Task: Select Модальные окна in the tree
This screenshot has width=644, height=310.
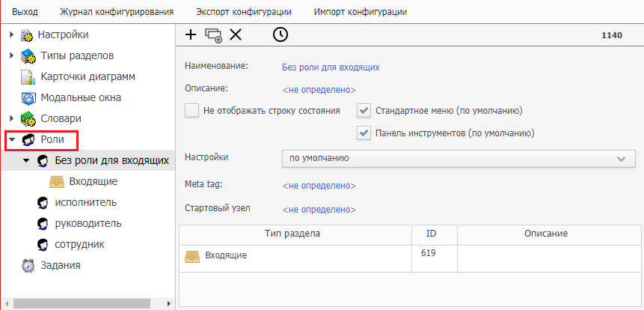Action: (x=81, y=98)
